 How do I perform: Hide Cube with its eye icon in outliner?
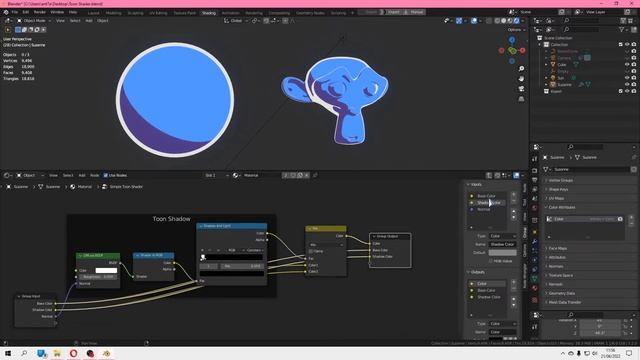point(627,64)
